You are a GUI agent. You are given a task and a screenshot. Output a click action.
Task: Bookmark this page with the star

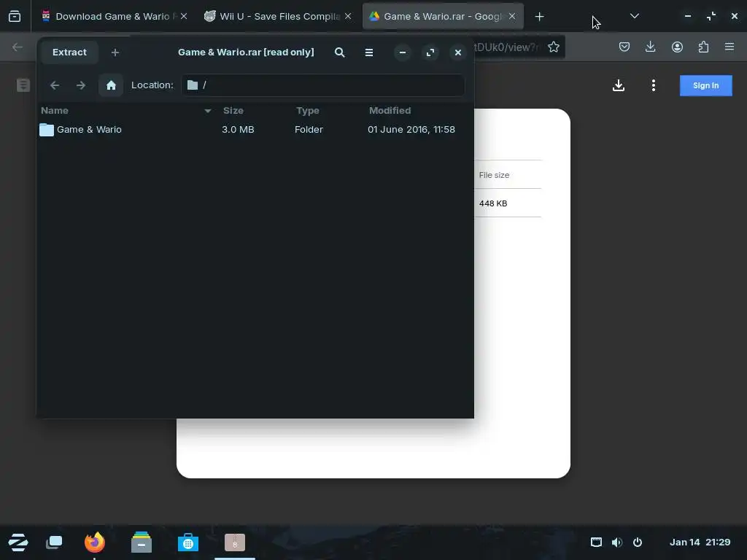click(x=554, y=47)
